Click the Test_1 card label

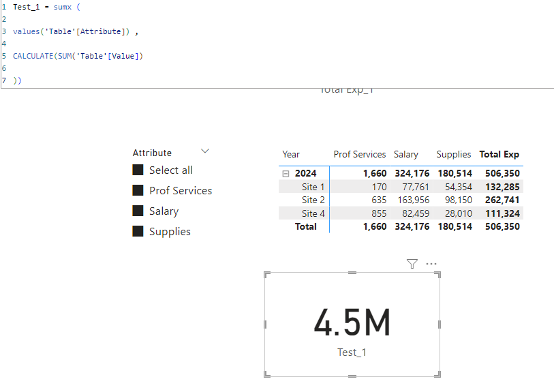point(352,352)
